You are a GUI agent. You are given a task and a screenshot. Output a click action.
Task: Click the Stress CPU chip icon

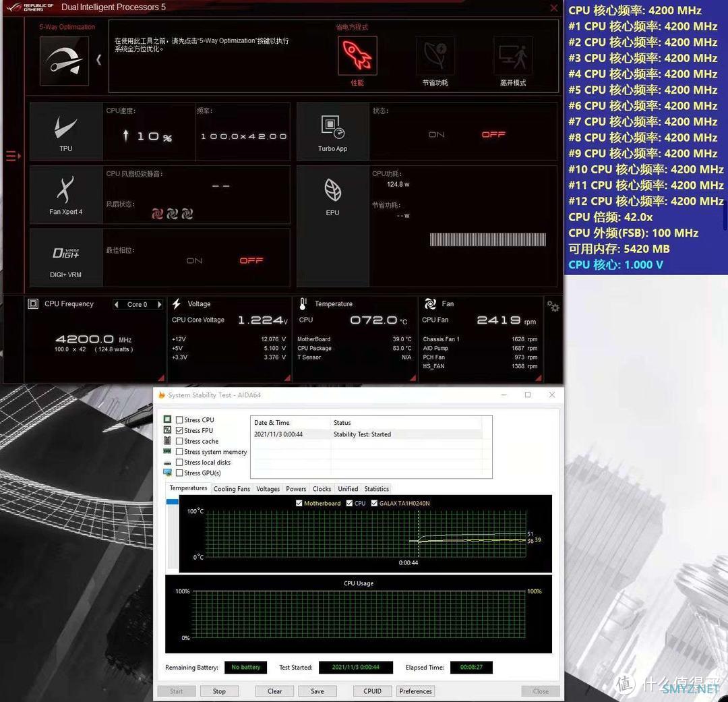point(168,419)
